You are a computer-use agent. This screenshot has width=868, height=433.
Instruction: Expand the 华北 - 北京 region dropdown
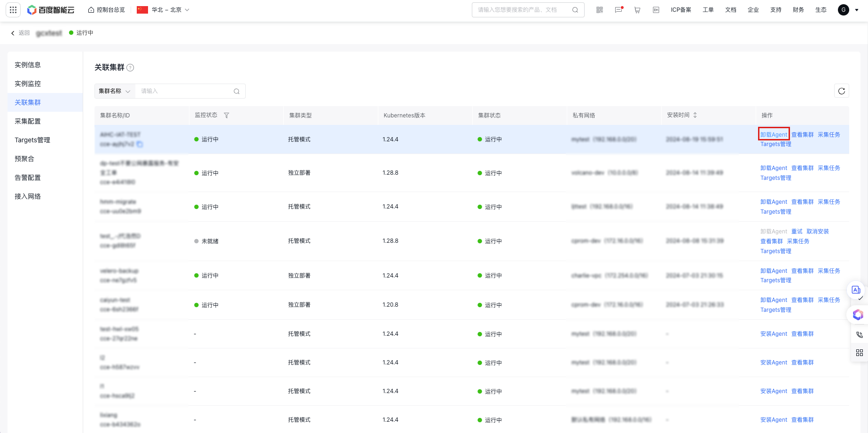pyautogui.click(x=163, y=10)
